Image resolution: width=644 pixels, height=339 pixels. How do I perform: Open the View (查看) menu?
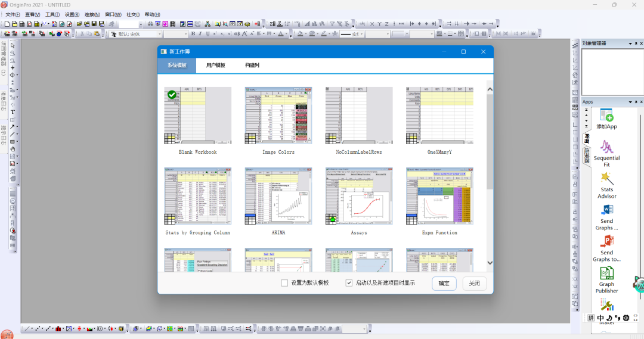(x=32, y=14)
